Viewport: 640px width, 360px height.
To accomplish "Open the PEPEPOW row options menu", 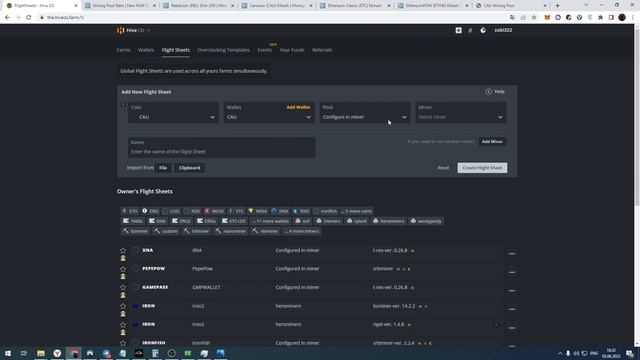I will [512, 272].
